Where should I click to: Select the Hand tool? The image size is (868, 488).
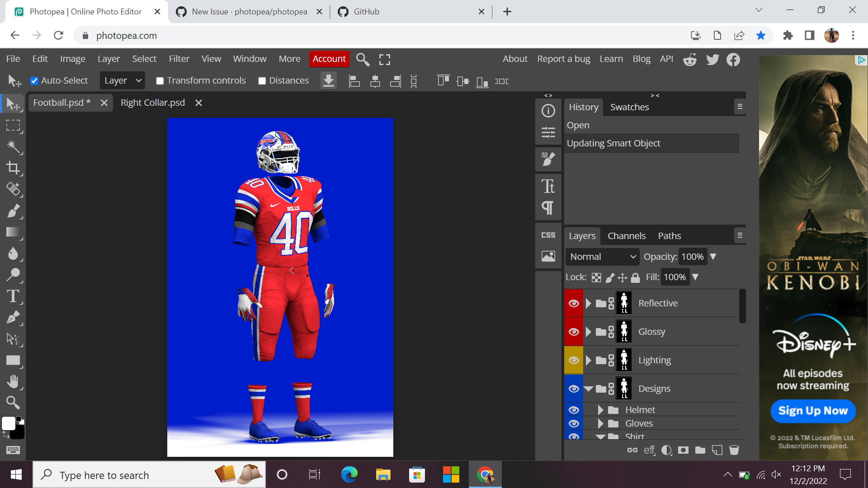point(13,382)
